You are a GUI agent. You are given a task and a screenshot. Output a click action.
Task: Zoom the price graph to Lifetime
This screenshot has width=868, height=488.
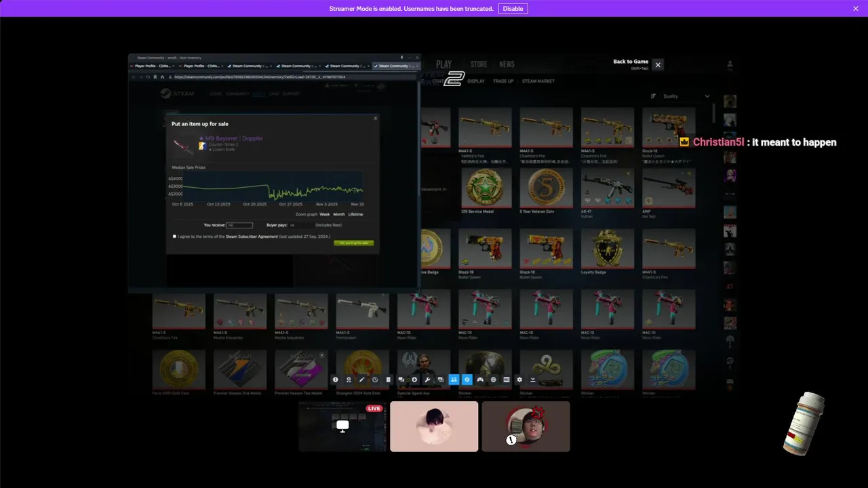(355, 214)
